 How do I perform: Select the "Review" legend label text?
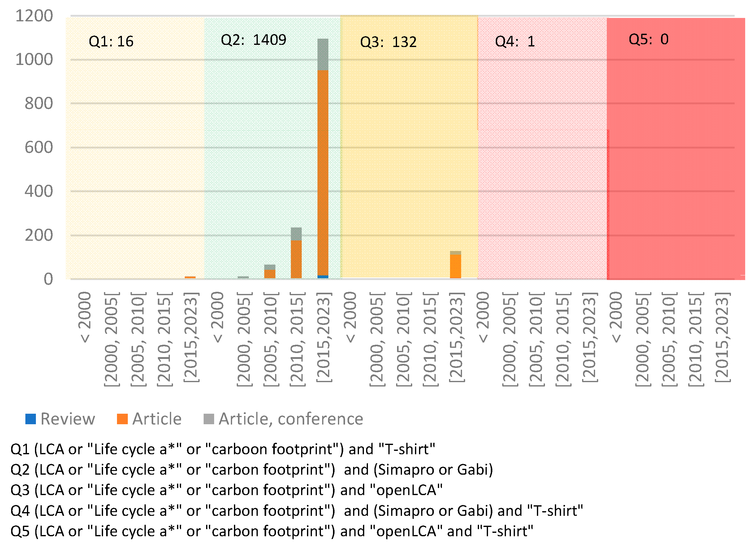pyautogui.click(x=68, y=419)
